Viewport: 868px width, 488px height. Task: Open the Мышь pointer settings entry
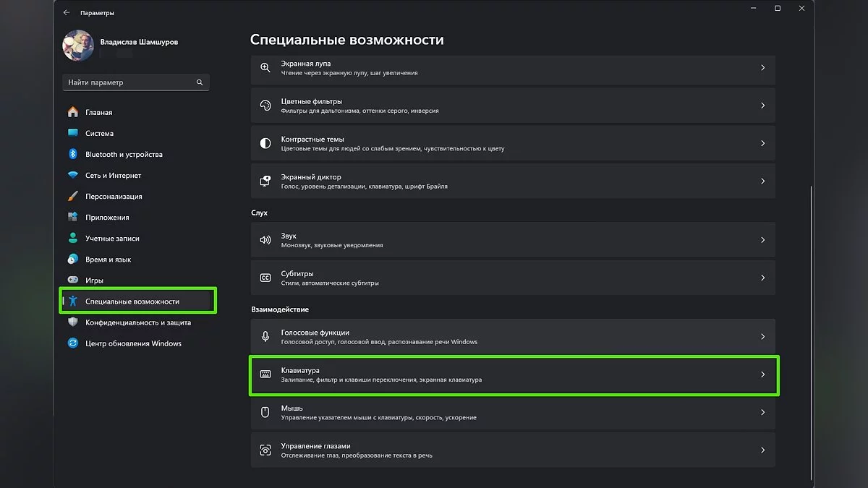pyautogui.click(x=506, y=412)
